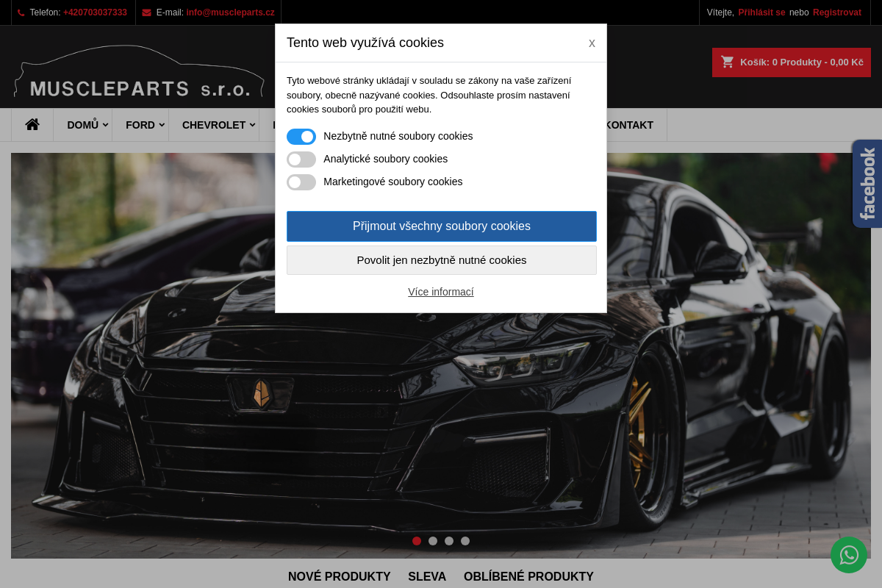
Task: Open the Facebook side tab
Action: pos(867,184)
